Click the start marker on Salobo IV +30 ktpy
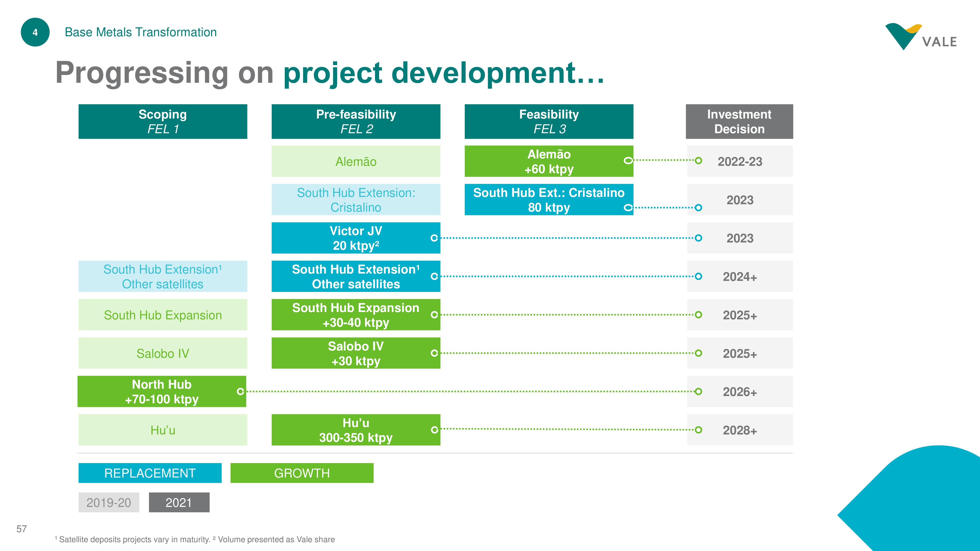Screen dimensions: 980x551 click(x=434, y=353)
